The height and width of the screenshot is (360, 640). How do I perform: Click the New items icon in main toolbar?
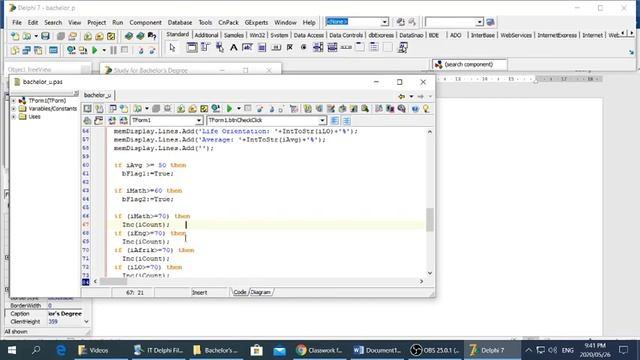click(15, 36)
